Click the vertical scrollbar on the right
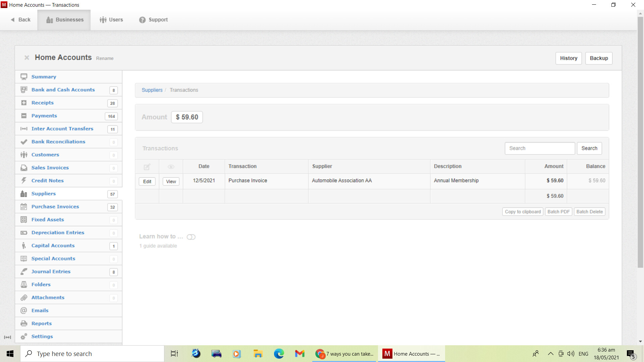The width and height of the screenshot is (644, 362). click(x=640, y=141)
